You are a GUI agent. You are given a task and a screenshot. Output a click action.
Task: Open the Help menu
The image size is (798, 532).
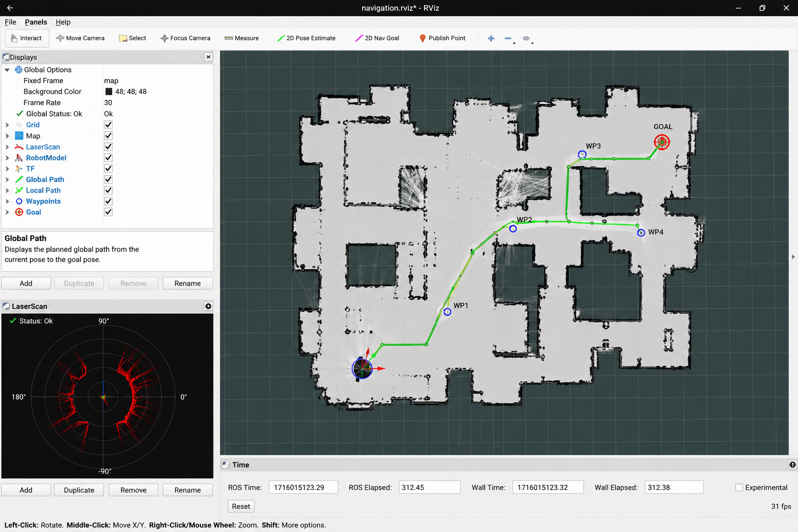pos(63,22)
